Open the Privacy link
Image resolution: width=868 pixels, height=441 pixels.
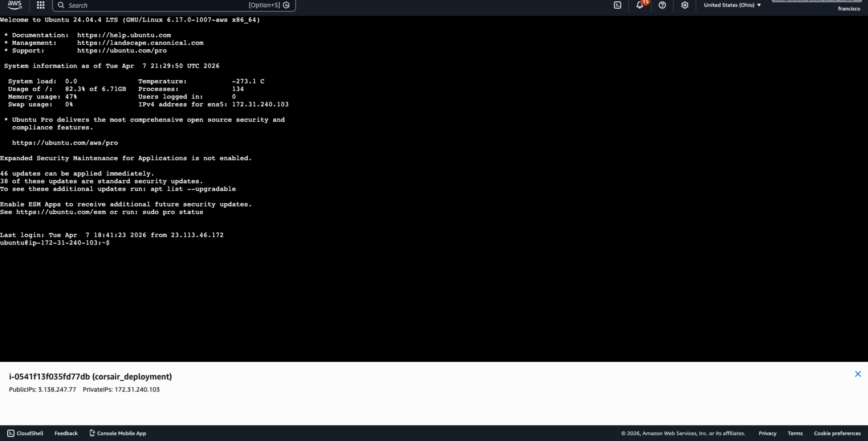(x=767, y=433)
